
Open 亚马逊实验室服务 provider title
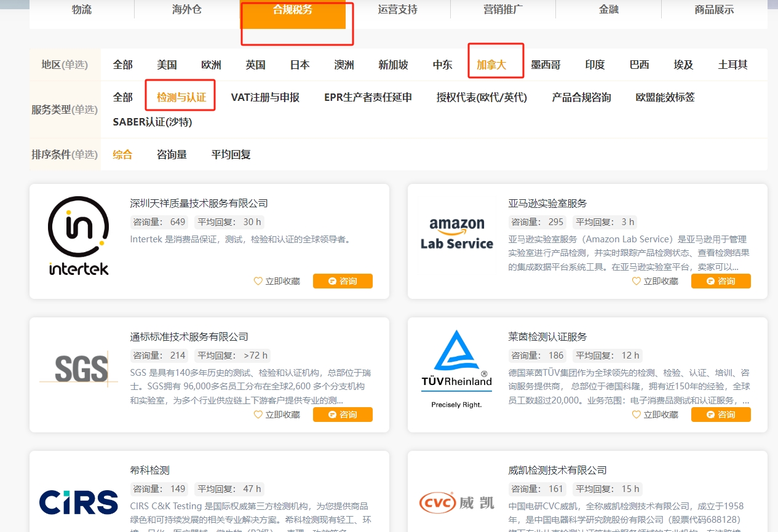(548, 203)
